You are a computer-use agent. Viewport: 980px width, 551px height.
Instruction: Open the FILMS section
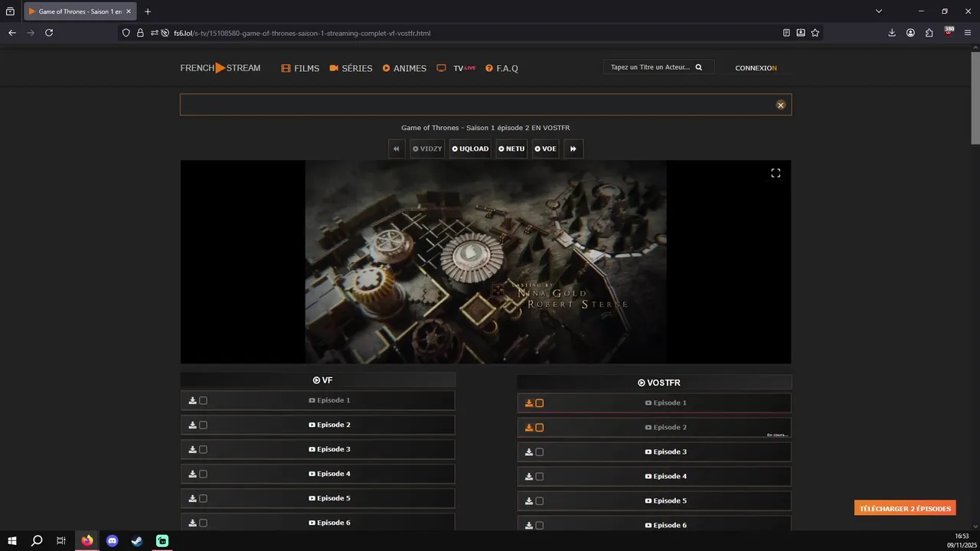[x=300, y=68]
